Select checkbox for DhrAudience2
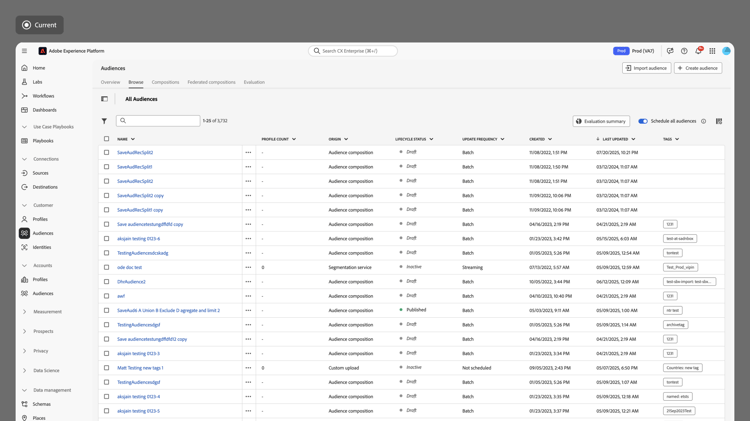Image resolution: width=750 pixels, height=421 pixels. click(106, 282)
